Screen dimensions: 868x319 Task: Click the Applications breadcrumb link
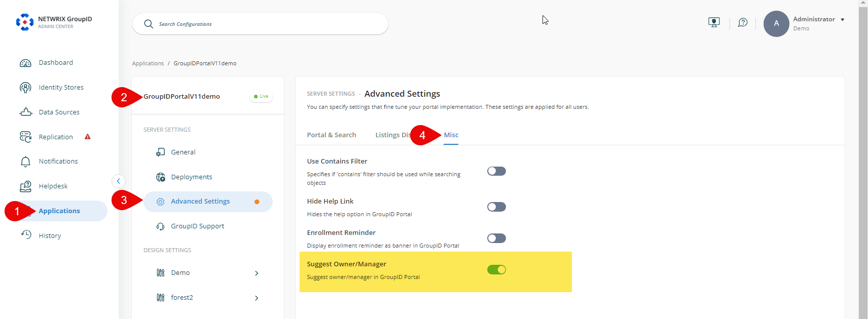coord(148,63)
